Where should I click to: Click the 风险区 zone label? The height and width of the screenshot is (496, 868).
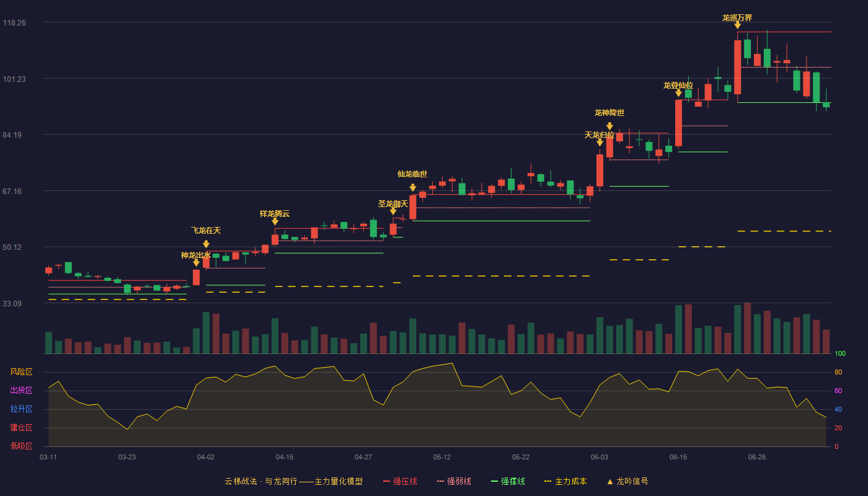(x=22, y=372)
